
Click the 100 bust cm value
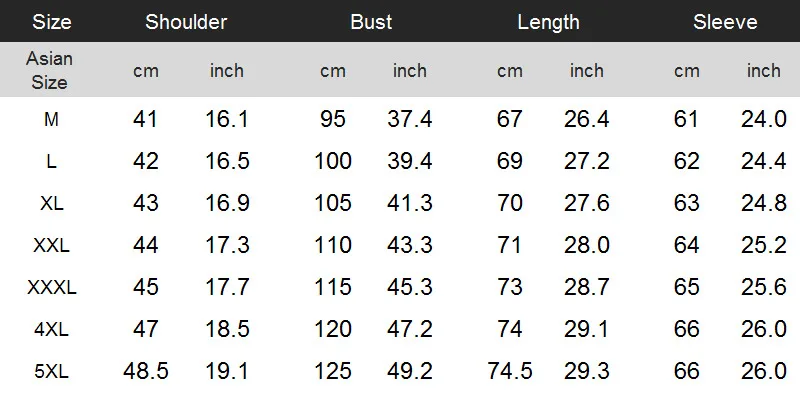pos(333,161)
